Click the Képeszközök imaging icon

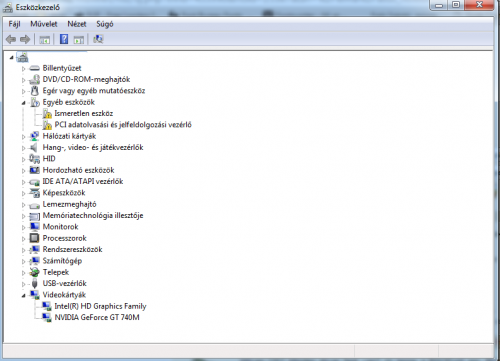(34, 193)
